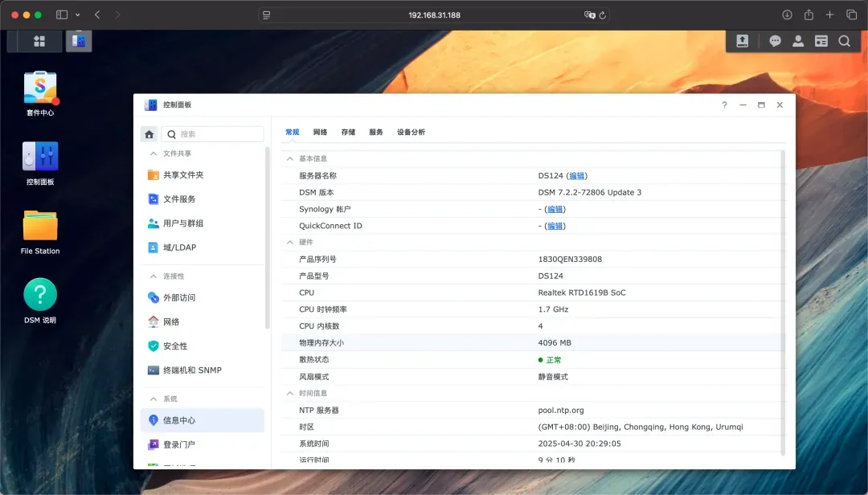Viewport: 868px width, 495px height.
Task: Toggle the Safari sidebar button
Action: click(x=61, y=15)
